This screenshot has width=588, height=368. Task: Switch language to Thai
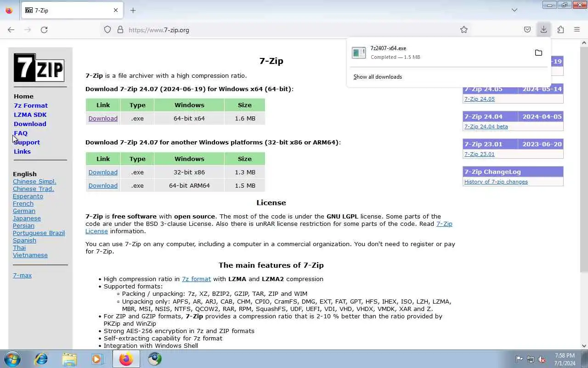[x=19, y=247]
